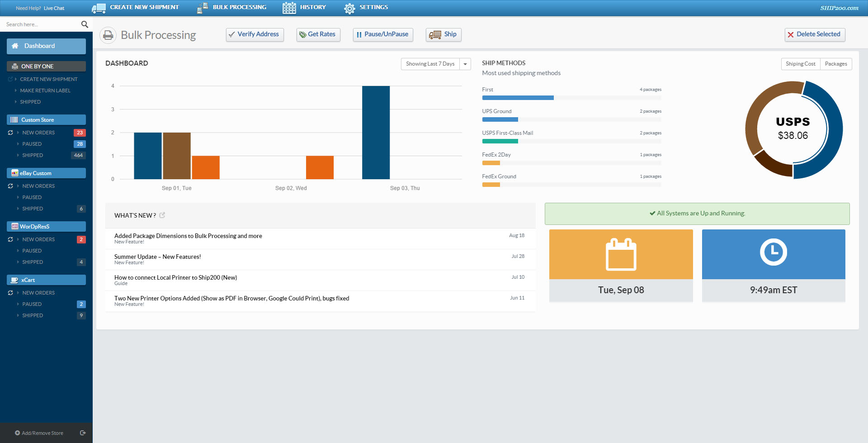The height and width of the screenshot is (443, 868).
Task: Switch ship methods view to Shiping Cost
Action: [801, 64]
